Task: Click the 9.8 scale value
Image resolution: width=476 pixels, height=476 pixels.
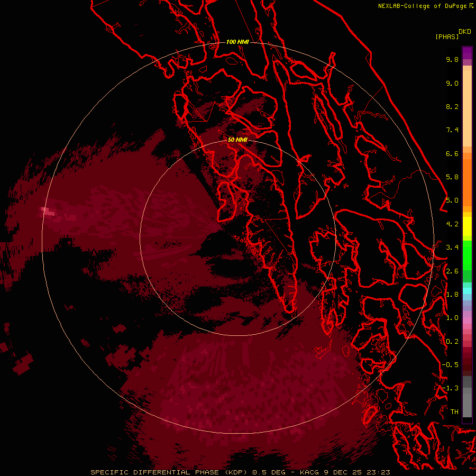Action: point(452,59)
